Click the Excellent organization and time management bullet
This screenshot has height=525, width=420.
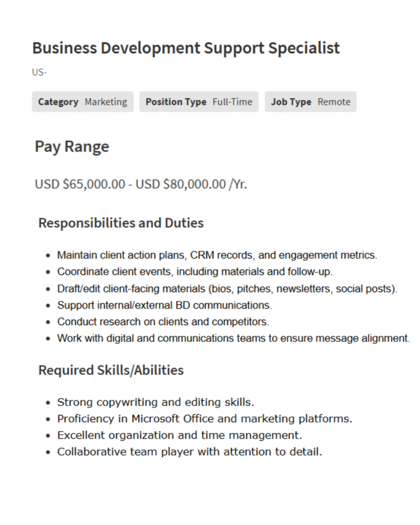(179, 435)
